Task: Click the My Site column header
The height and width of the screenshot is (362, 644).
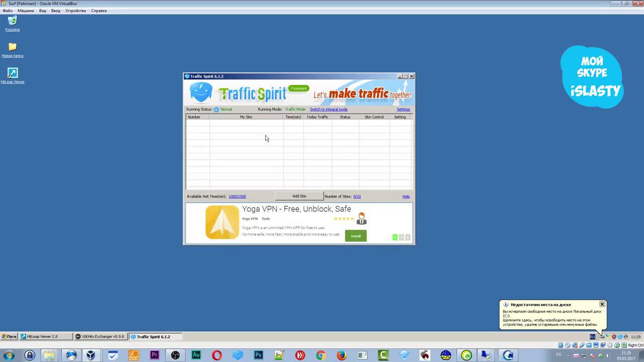Action: pos(246,117)
